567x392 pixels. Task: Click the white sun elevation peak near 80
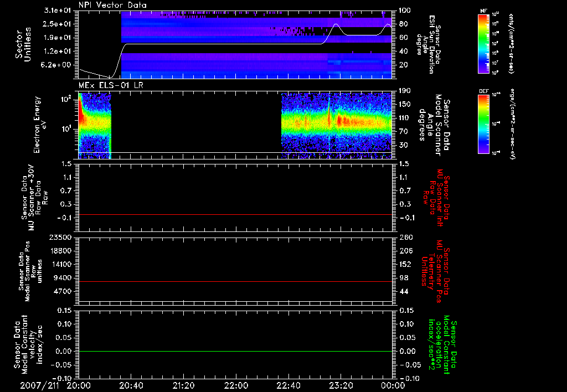point(336,24)
